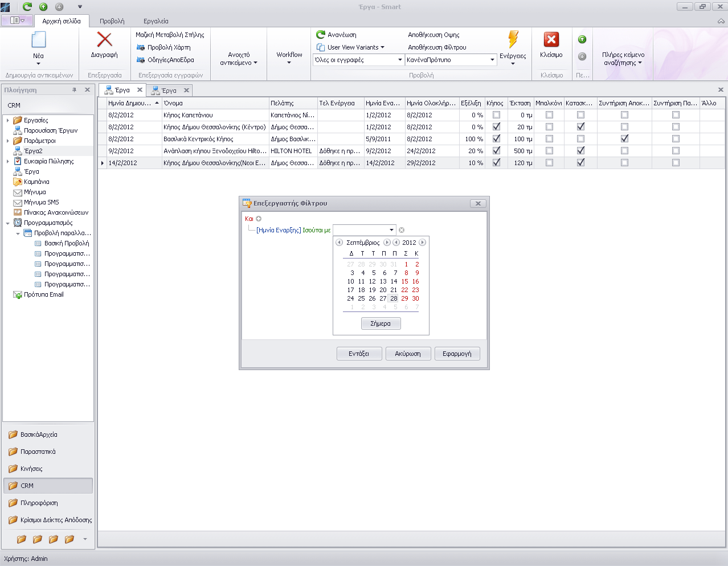
Task: Expand the date value dropdown in filter
Action: pos(391,230)
